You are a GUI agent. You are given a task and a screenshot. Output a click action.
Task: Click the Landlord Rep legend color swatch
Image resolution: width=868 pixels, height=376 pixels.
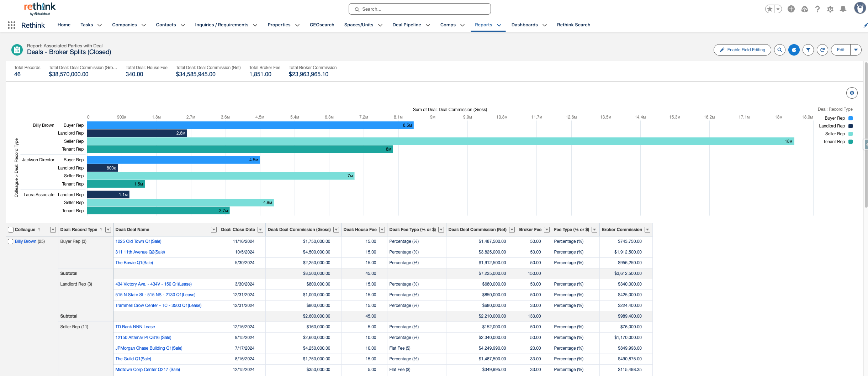(x=851, y=126)
